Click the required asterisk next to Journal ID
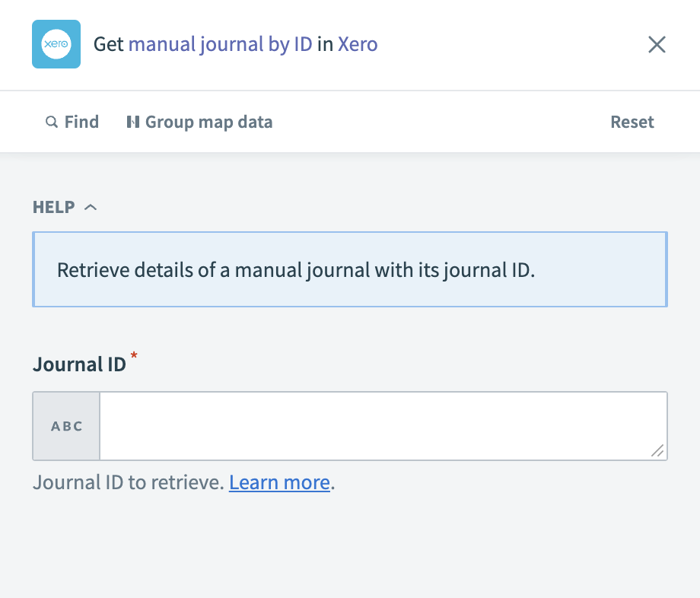 pyautogui.click(x=135, y=356)
